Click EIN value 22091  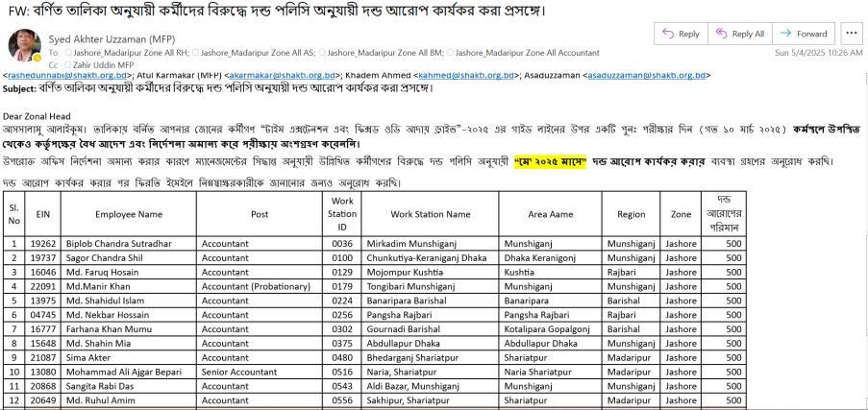pos(42,286)
